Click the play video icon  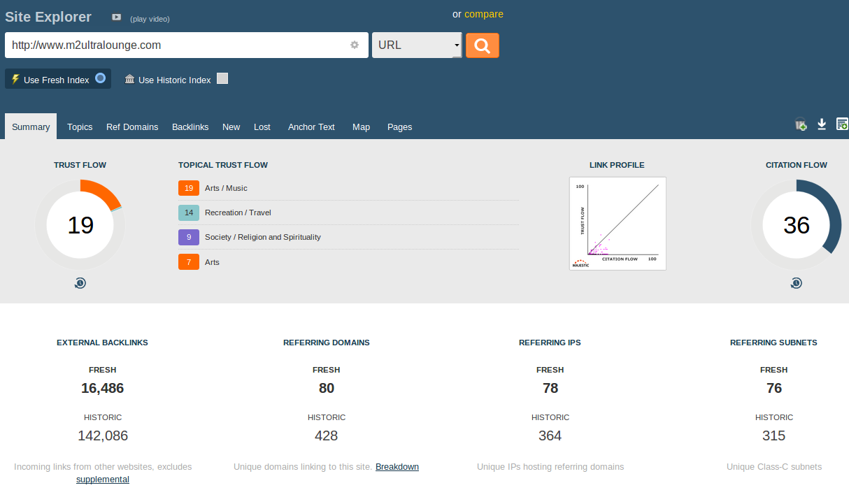click(117, 17)
